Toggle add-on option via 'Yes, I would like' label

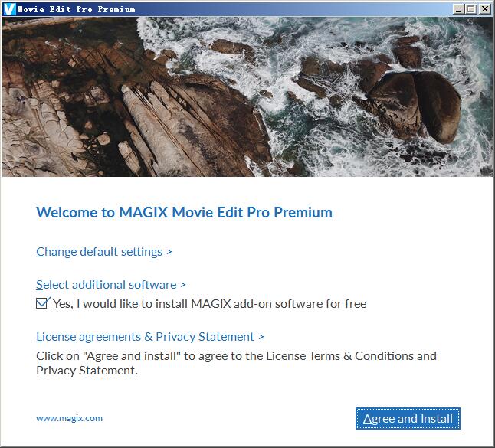[210, 304]
